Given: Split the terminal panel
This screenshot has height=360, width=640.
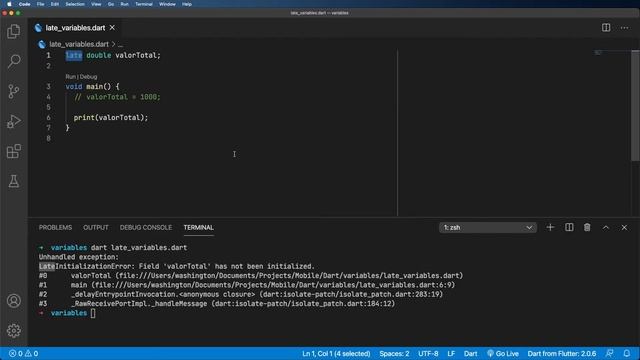Looking at the screenshot, I should (569, 227).
